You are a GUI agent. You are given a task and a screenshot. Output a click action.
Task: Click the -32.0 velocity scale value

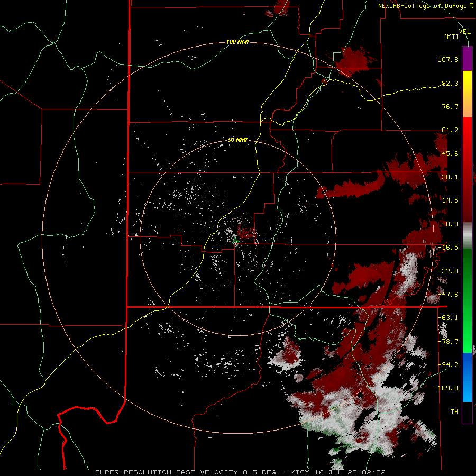point(448,271)
